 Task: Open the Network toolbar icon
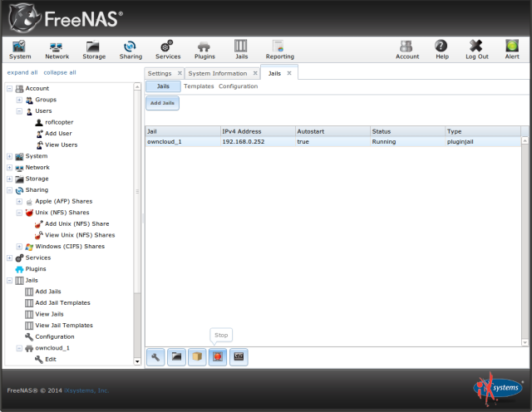pyautogui.click(x=57, y=50)
